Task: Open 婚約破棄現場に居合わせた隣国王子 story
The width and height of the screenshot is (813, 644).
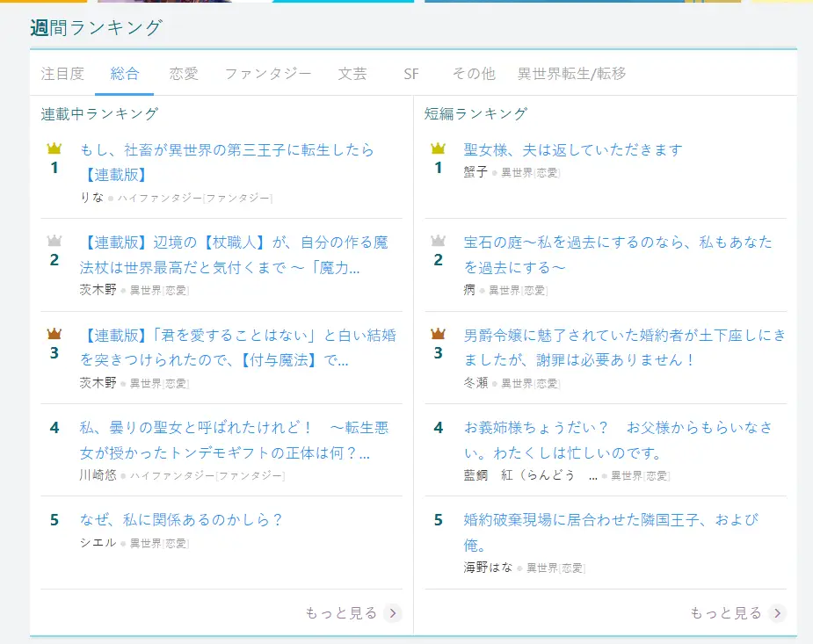Action: coord(611,519)
